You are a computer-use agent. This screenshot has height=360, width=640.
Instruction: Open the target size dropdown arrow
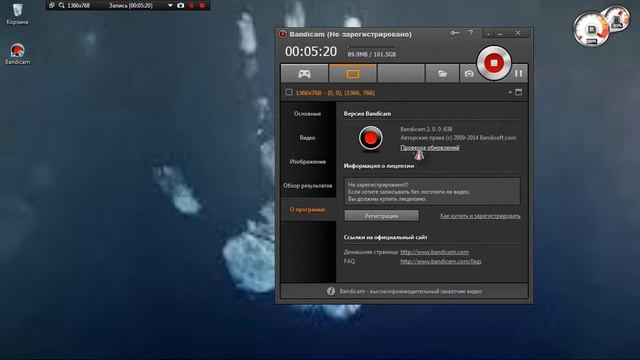coord(510,92)
